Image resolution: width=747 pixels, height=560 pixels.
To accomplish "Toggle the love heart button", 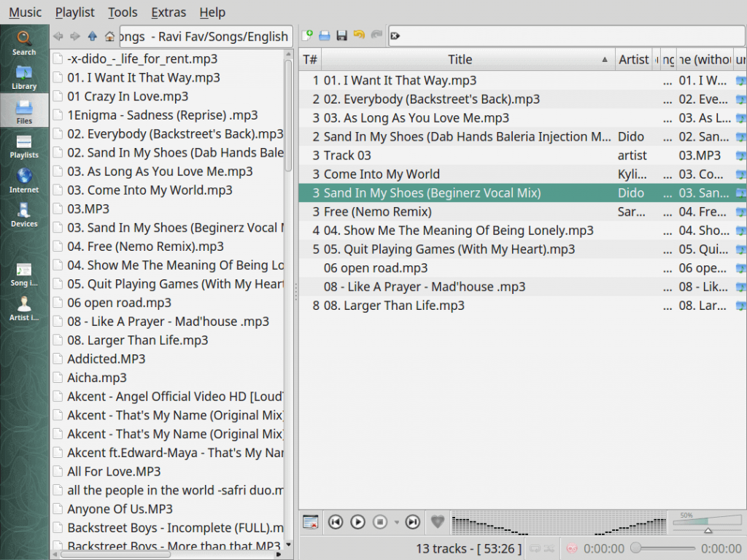I will point(437,522).
